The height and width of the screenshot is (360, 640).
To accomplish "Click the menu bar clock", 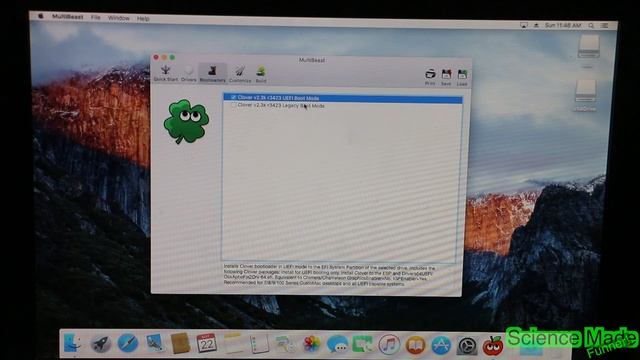I will pyautogui.click(x=563, y=25).
